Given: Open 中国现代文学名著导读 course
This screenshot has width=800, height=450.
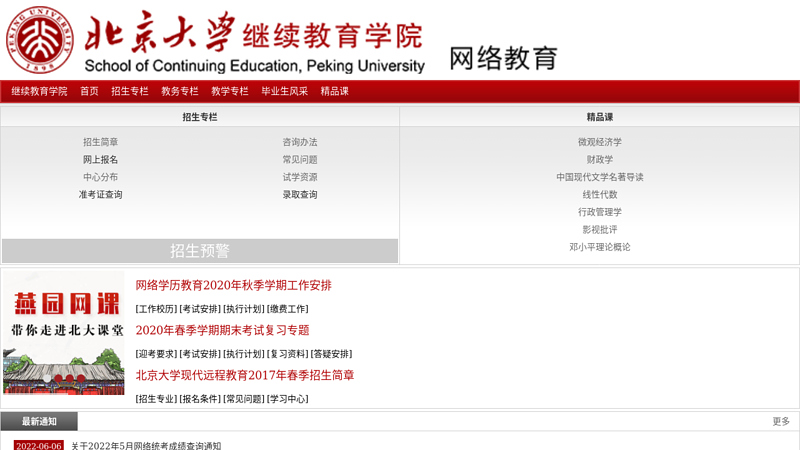Looking at the screenshot, I should [599, 177].
